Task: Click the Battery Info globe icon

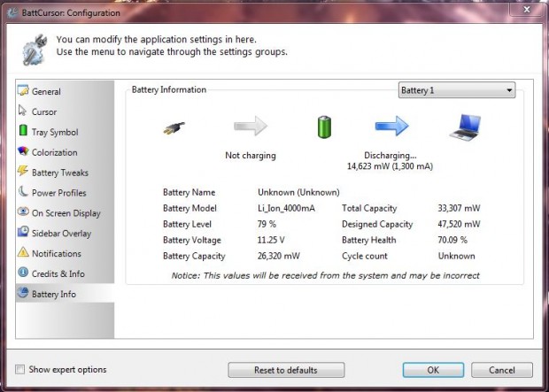Action: pyautogui.click(x=23, y=293)
